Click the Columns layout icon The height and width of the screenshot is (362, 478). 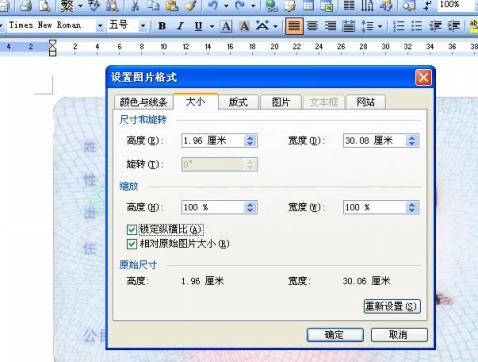[349, 5]
